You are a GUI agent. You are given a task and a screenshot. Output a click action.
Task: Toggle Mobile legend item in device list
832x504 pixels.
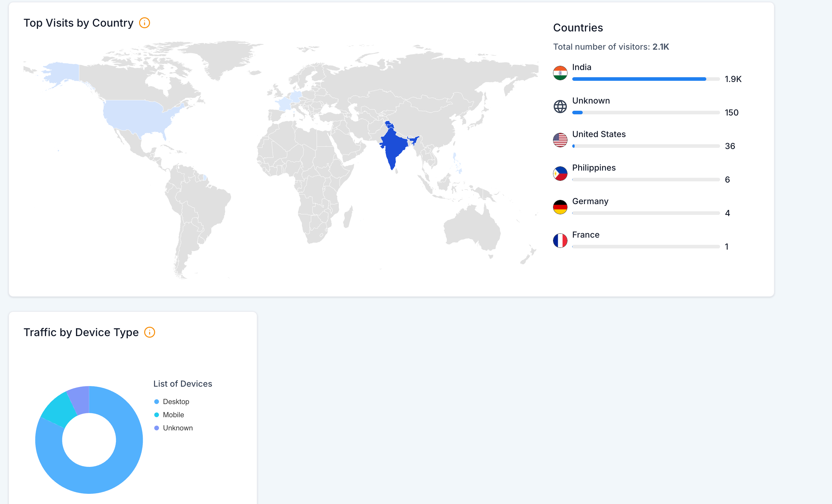click(173, 415)
